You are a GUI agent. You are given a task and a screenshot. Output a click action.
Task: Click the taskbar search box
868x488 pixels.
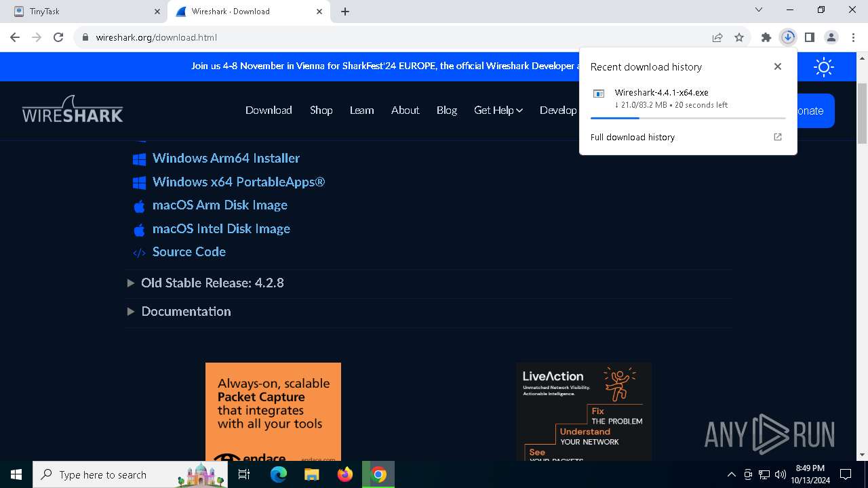tap(132, 474)
